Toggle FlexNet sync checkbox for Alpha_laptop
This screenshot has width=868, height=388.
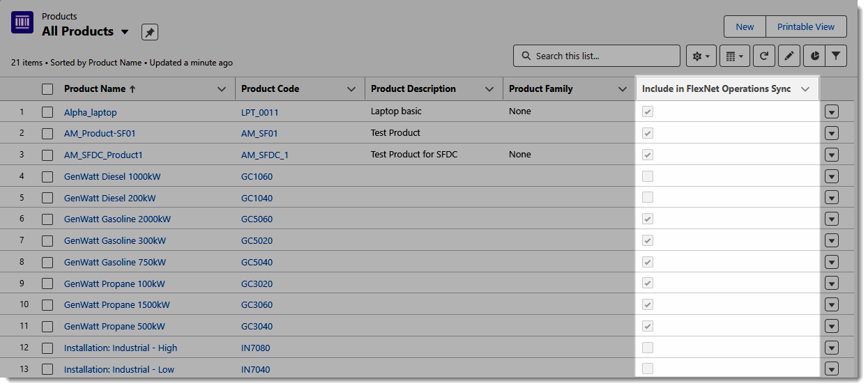[x=648, y=111]
